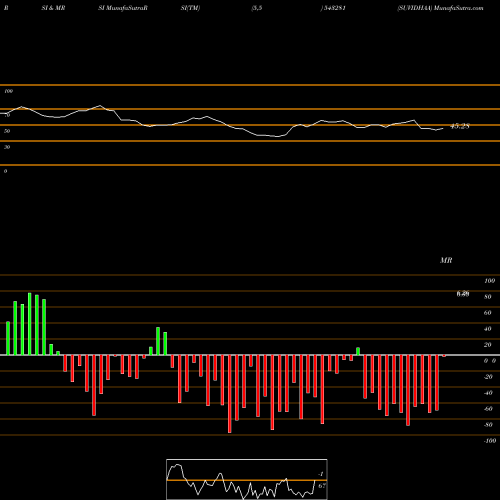Click the '(5,5' parameter text in header
This screenshot has width=500, height=500.
pos(257,8)
